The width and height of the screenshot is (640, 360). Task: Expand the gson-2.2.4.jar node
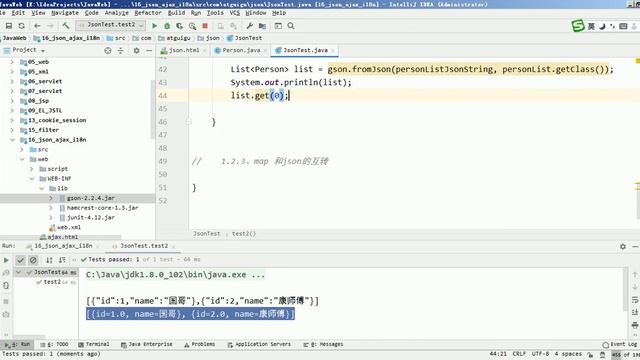(51, 198)
